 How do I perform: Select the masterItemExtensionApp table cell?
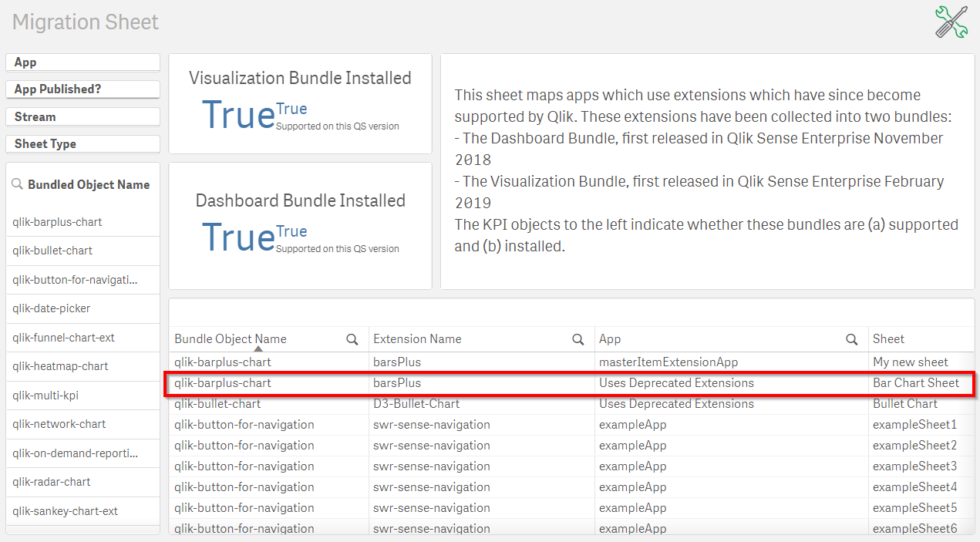point(668,362)
